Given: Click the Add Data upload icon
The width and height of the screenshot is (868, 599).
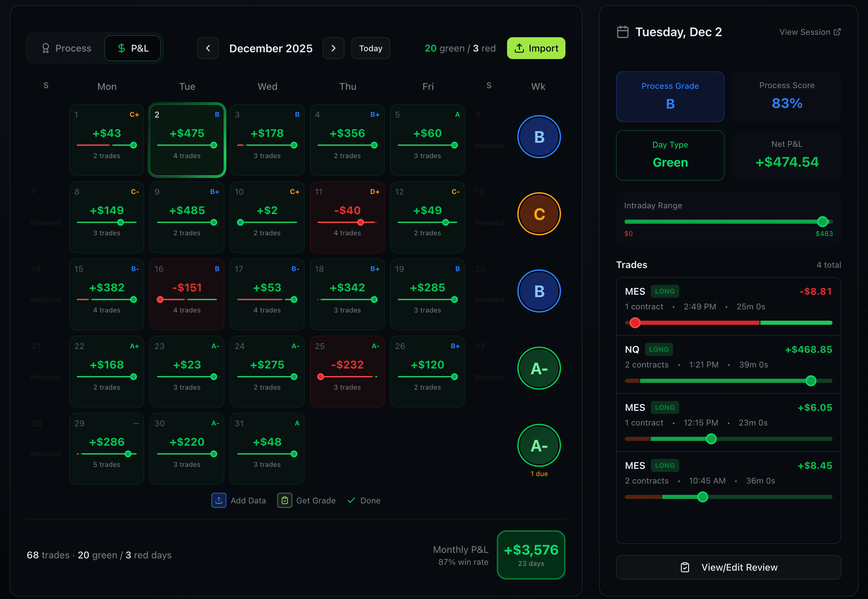Looking at the screenshot, I should [x=219, y=500].
